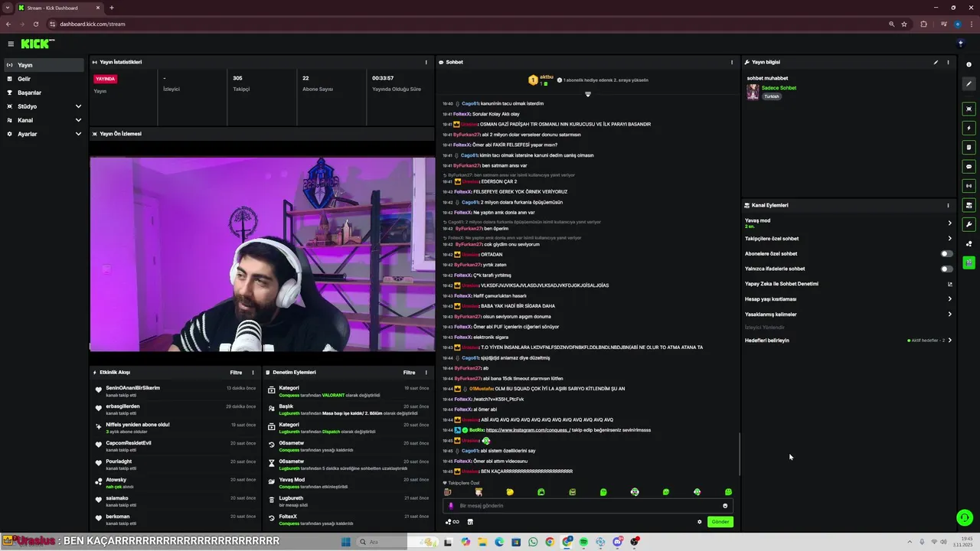The image size is (980, 551).
Task: Toggle lightning activity widget in right rail
Action: 969,128
